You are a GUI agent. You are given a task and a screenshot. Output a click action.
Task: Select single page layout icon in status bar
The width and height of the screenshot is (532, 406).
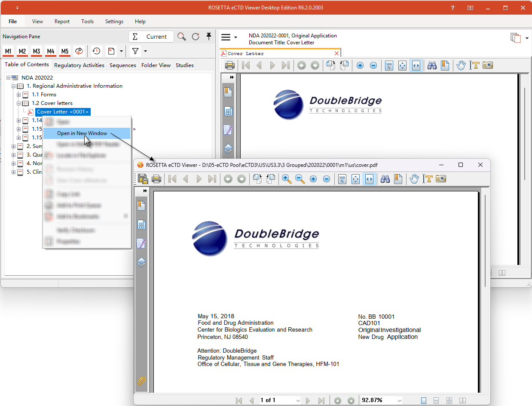point(424,400)
